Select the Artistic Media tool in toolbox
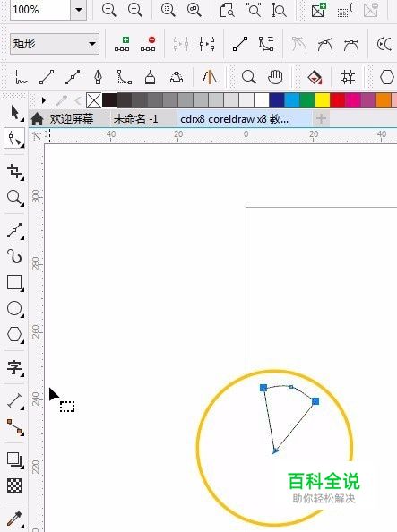 tap(15, 256)
